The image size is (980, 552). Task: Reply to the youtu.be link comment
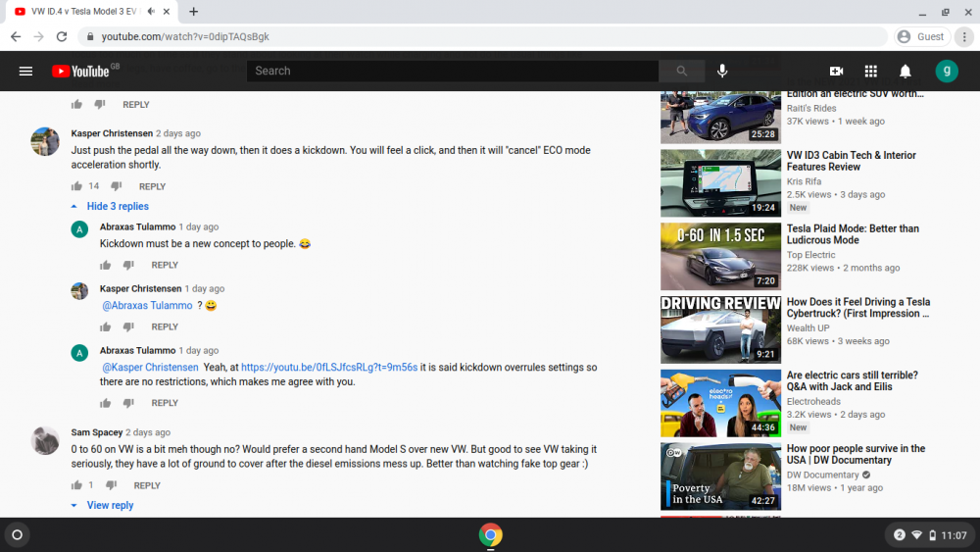pyautogui.click(x=165, y=403)
